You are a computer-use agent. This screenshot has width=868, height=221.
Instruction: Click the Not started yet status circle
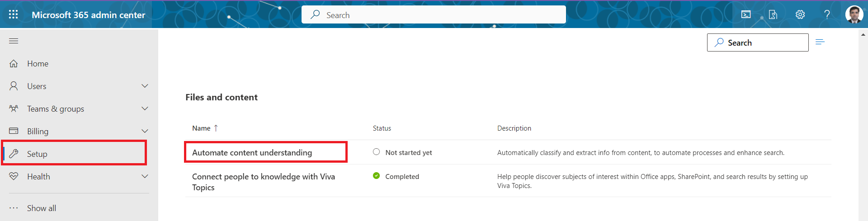pyautogui.click(x=376, y=152)
